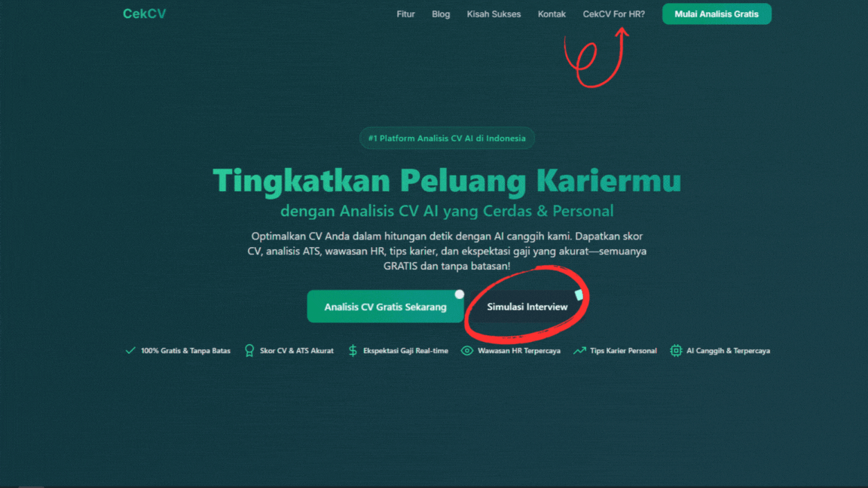
Task: Click the trending arrow icon for Tips Karier
Action: [579, 351]
